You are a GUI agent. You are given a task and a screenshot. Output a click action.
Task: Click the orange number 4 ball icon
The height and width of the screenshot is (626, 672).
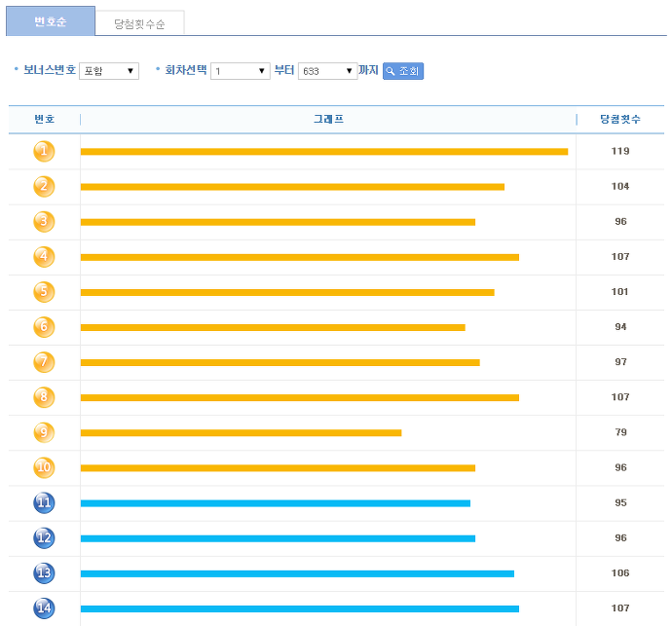tap(44, 257)
